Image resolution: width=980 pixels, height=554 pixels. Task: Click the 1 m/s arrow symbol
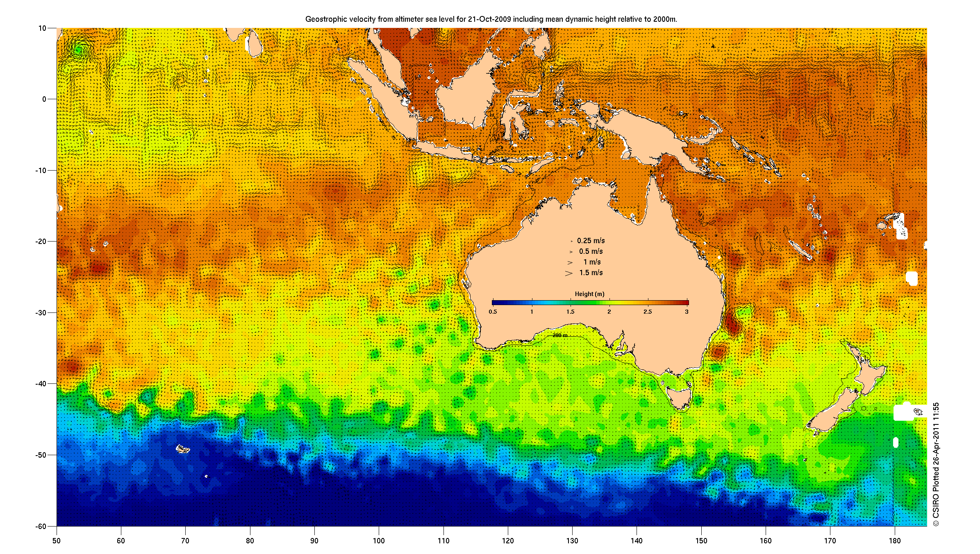(x=570, y=262)
